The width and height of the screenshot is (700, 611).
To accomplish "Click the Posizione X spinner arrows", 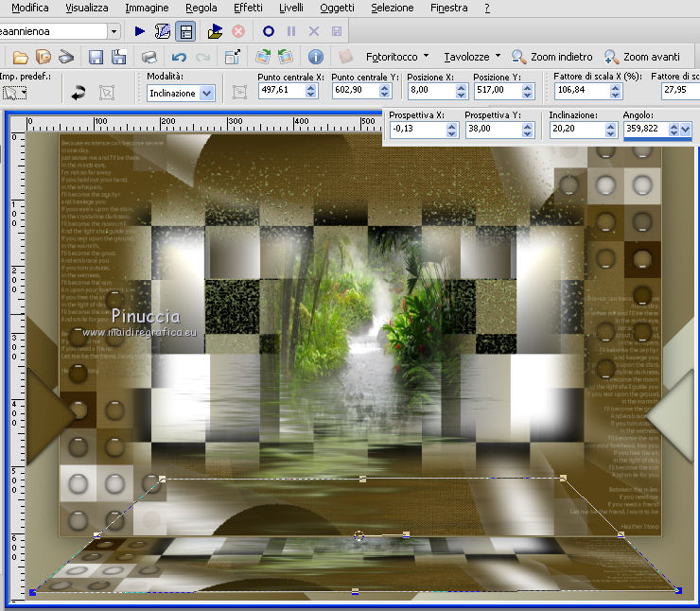I will [x=462, y=93].
